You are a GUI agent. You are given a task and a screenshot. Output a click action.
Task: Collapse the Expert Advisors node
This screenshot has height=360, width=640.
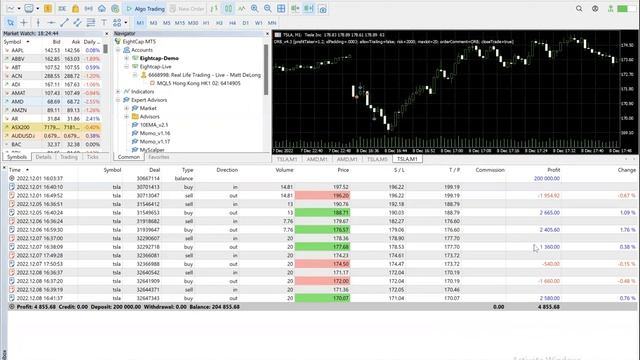tap(118, 100)
